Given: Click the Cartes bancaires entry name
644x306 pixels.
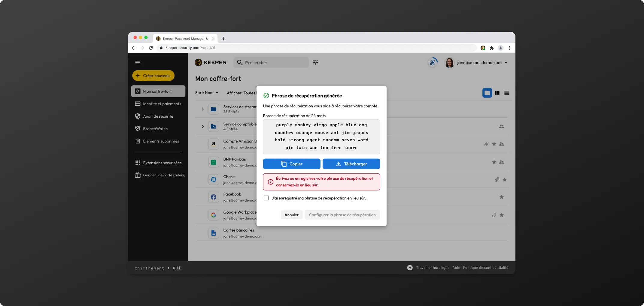Looking at the screenshot, I should (x=238, y=230).
